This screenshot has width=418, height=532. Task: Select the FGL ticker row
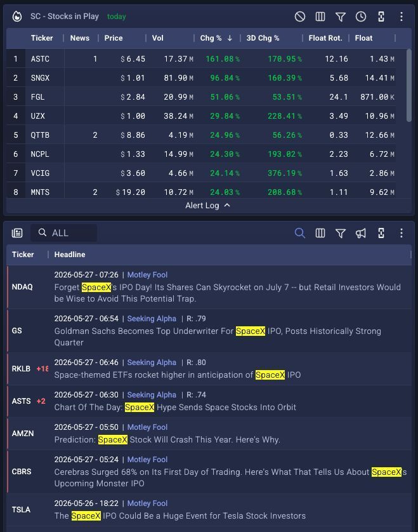click(37, 96)
